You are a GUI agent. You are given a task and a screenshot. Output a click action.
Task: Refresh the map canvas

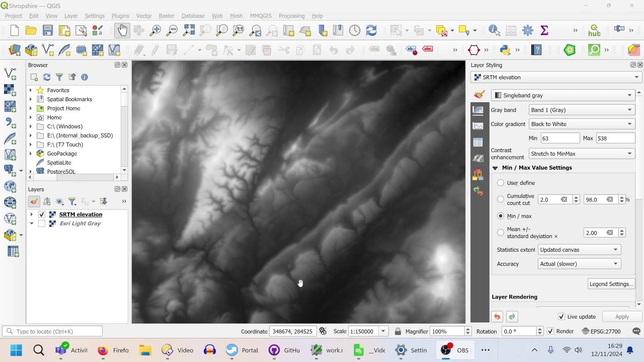click(x=372, y=30)
